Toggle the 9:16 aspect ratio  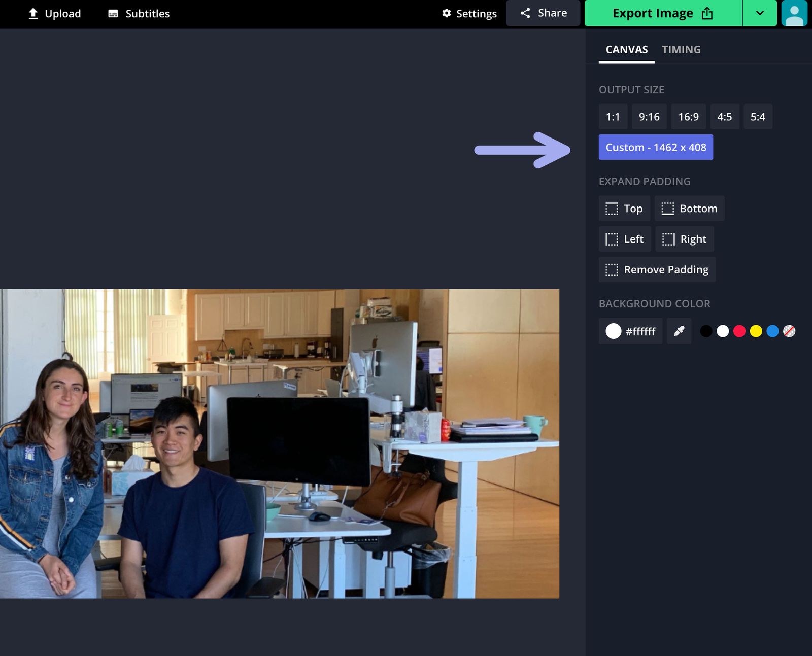click(649, 116)
